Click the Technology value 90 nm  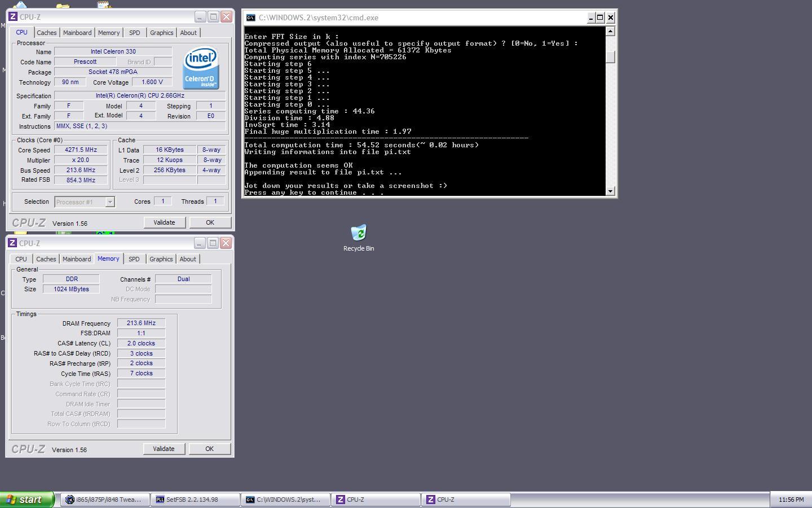point(70,82)
